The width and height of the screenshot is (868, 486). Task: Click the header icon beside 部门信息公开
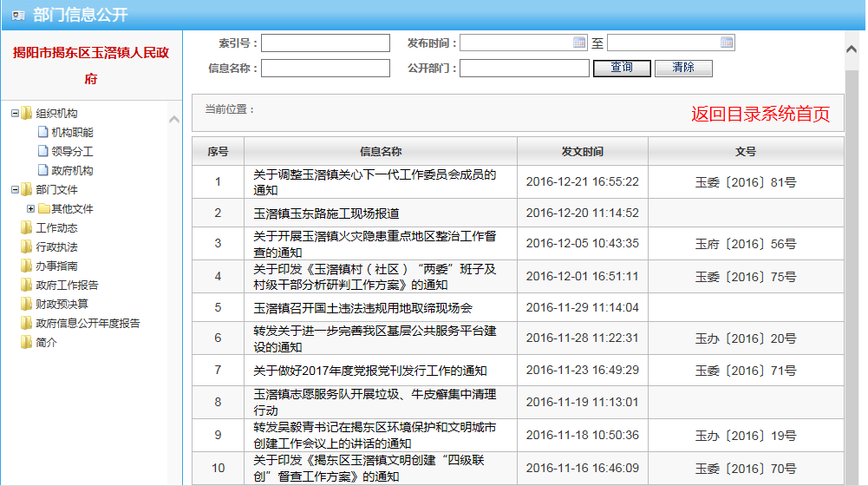coord(18,15)
